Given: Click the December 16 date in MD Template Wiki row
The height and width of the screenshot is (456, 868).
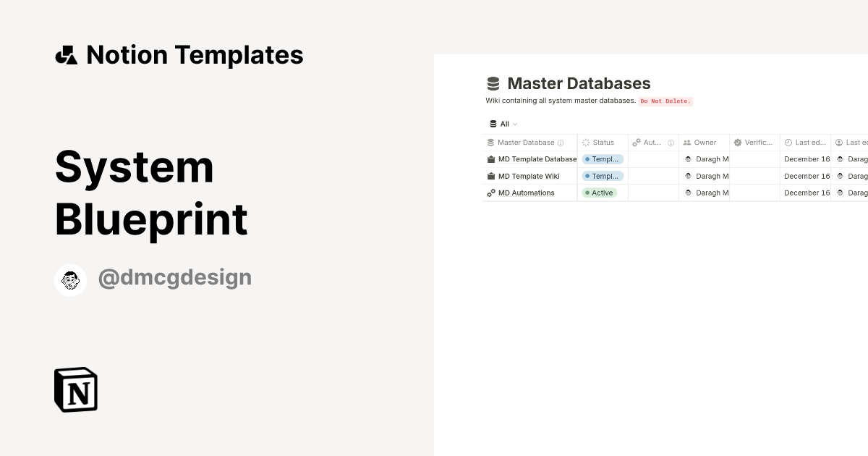Looking at the screenshot, I should tap(807, 176).
